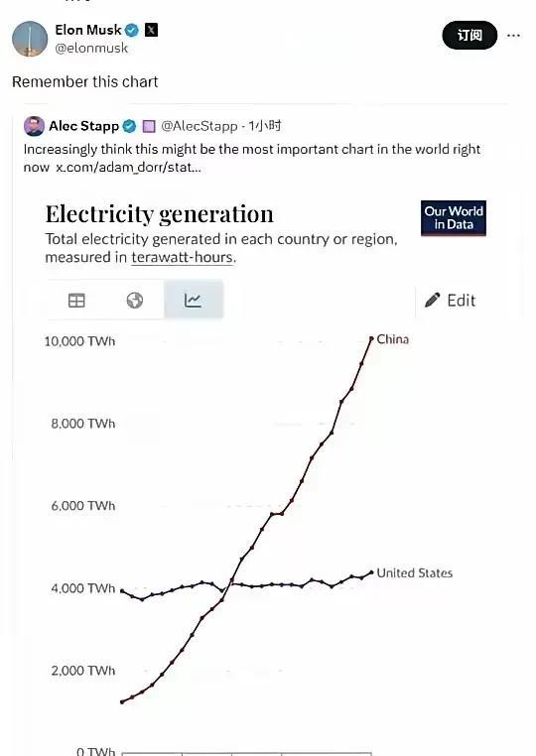
Task: Open the x.com/adam_dorr status link
Action: pyautogui.click(x=128, y=168)
